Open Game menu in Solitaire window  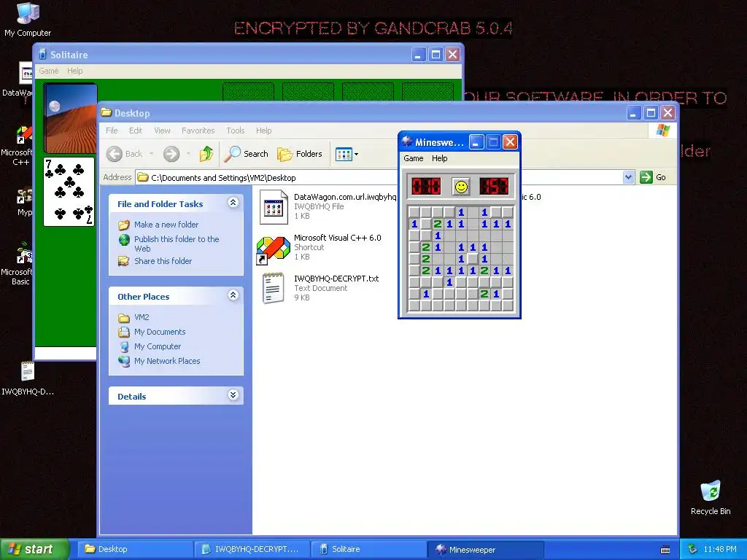pos(49,71)
